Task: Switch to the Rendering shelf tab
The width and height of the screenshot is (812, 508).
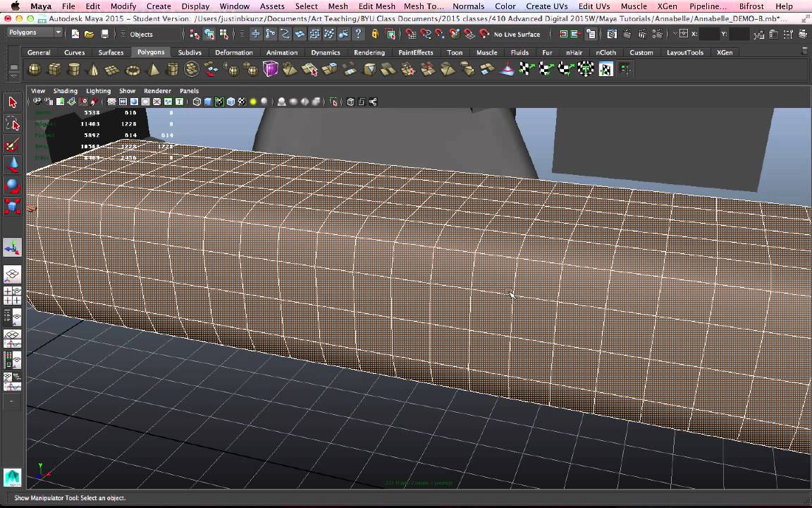Action: click(x=369, y=52)
